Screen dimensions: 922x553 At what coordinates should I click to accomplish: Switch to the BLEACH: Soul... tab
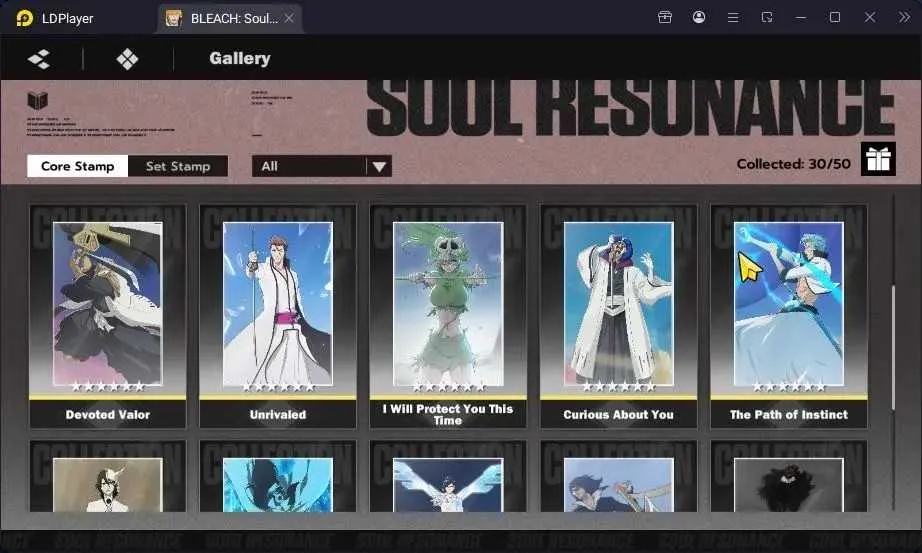(x=230, y=18)
